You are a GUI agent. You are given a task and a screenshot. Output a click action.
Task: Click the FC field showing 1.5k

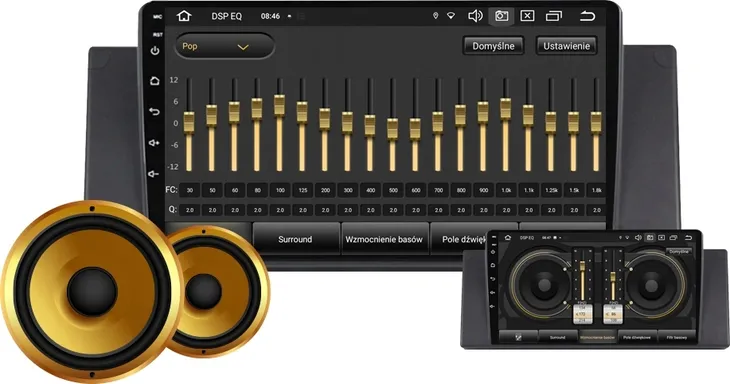click(574, 190)
